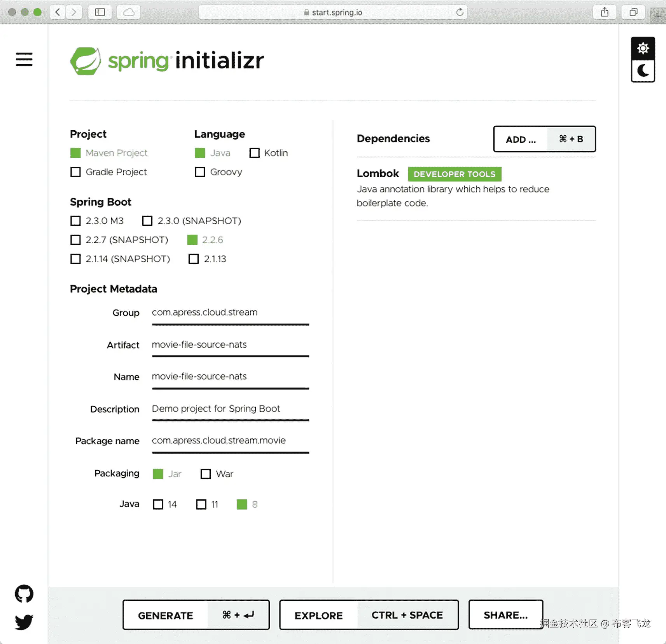
Task: Click the Project Metadata heading
Action: coord(114,289)
